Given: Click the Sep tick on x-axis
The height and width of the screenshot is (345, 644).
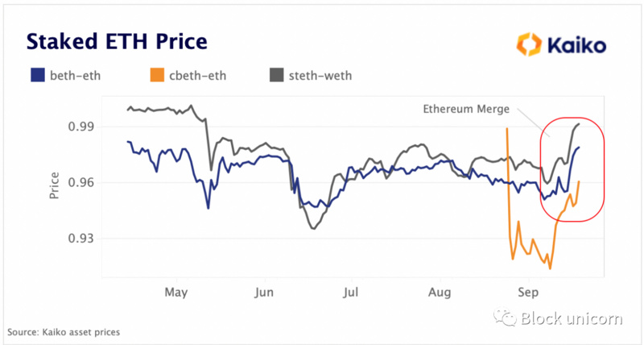Looking at the screenshot, I should (528, 293).
